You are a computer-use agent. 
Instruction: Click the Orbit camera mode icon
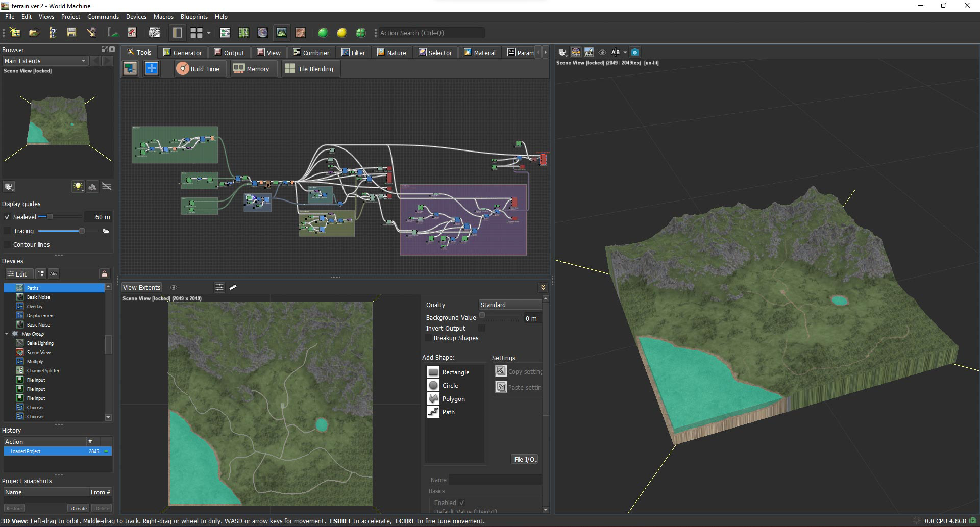(576, 52)
